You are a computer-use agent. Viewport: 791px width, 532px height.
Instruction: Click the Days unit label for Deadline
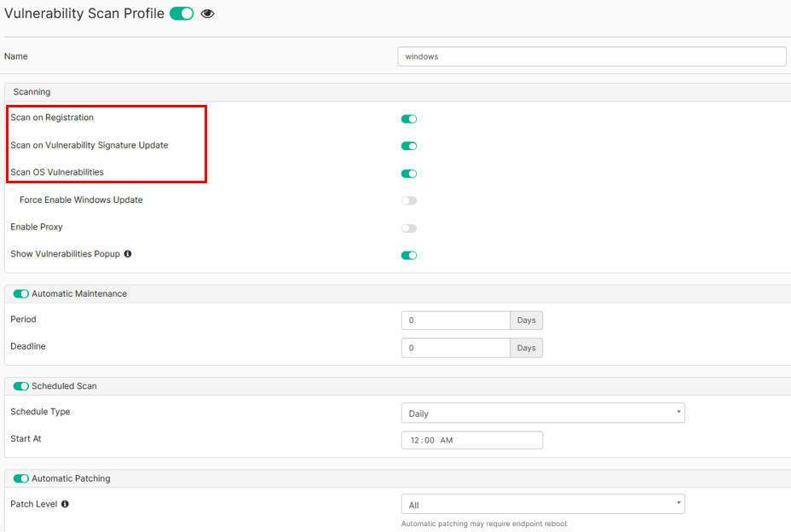pyautogui.click(x=526, y=348)
